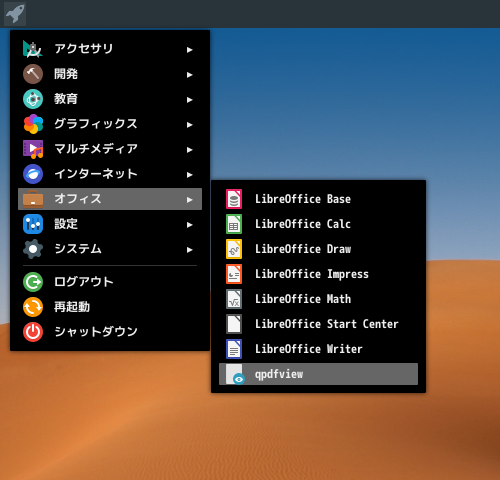The height and width of the screenshot is (480, 500).
Task: Click the オフィス submenu arrow
Action: pyautogui.click(x=190, y=200)
